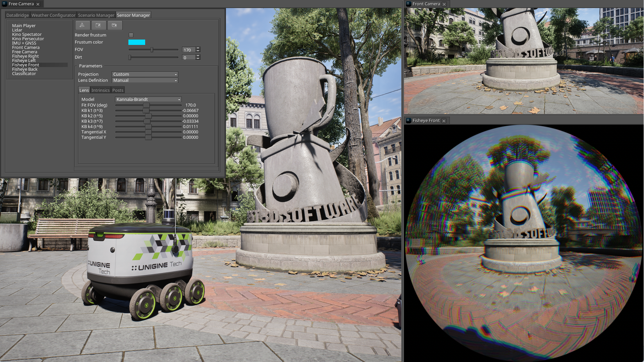Pick the cyan Frustum color swatch
The width and height of the screenshot is (644, 362).
(x=137, y=42)
